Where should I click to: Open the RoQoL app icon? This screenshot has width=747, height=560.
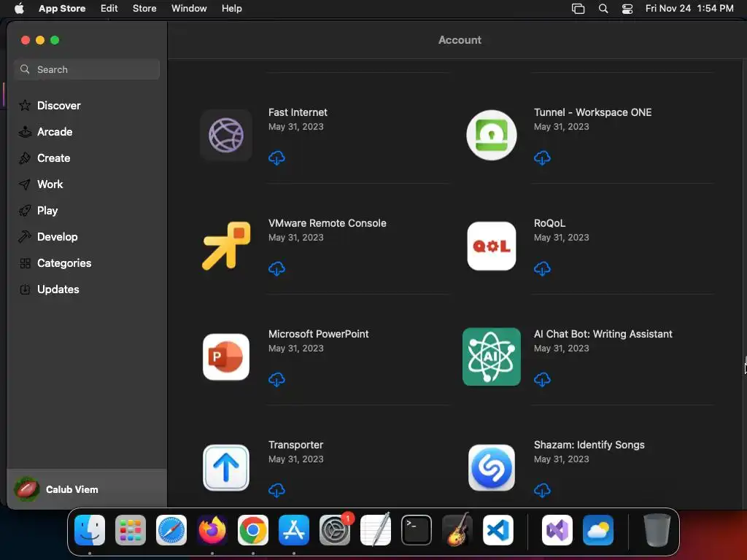pos(492,246)
